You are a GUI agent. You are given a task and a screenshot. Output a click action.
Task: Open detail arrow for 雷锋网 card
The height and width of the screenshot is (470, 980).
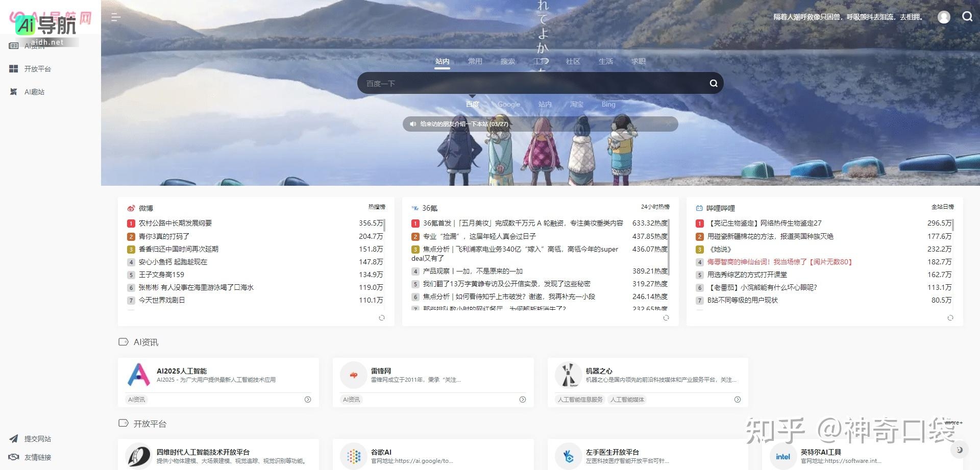pos(523,400)
